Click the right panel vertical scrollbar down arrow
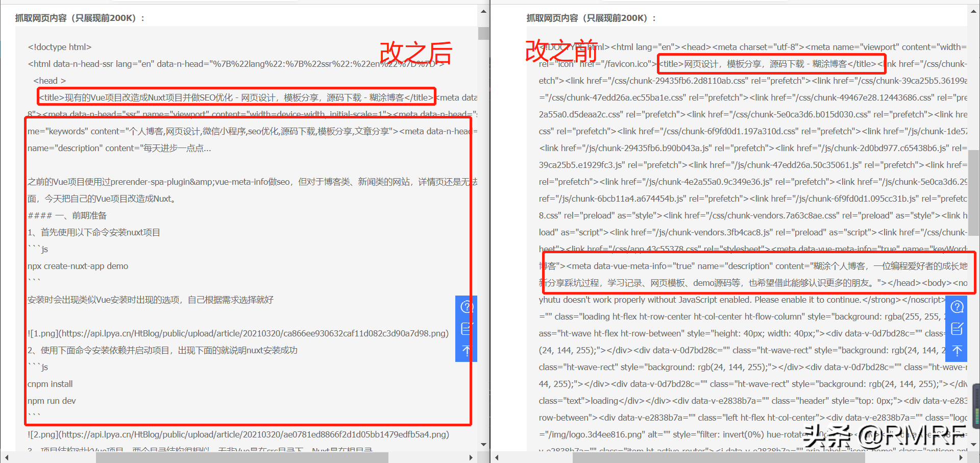 tap(973, 445)
